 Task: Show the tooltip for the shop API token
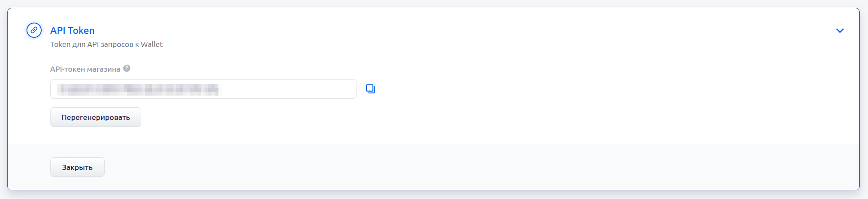tap(127, 68)
